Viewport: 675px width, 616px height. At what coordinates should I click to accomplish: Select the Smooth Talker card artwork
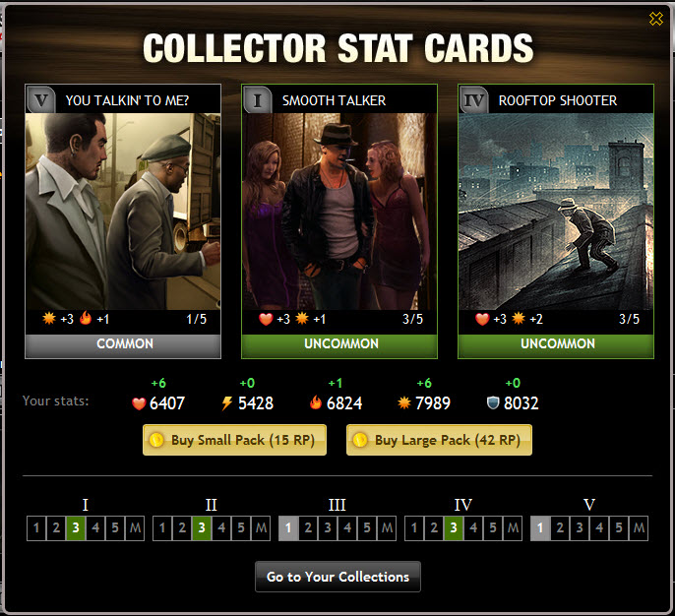[x=339, y=212]
